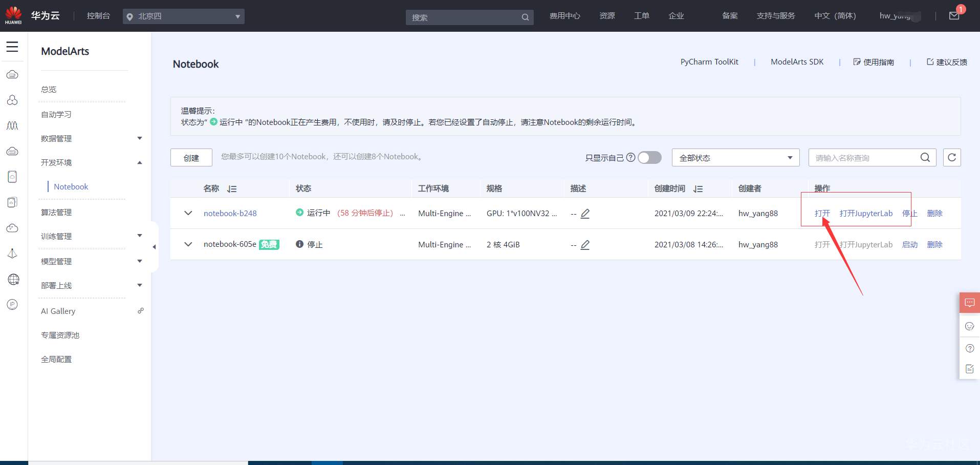Expand notebook-605e row details
The height and width of the screenshot is (465, 980).
pos(188,244)
